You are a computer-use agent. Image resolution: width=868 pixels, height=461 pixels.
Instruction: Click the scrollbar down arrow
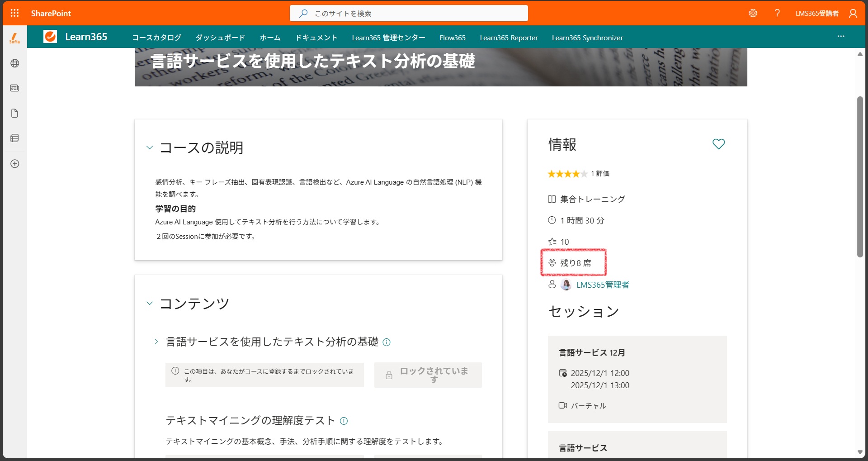(x=860, y=452)
